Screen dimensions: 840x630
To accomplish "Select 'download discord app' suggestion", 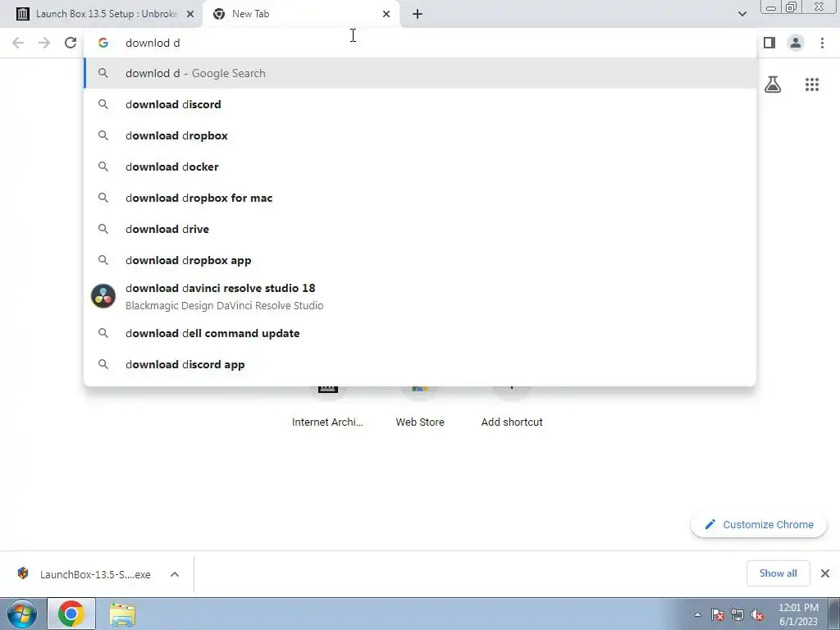I will (420, 364).
